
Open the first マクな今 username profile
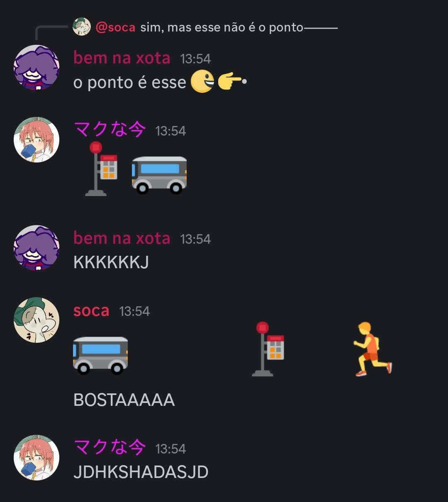(110, 129)
